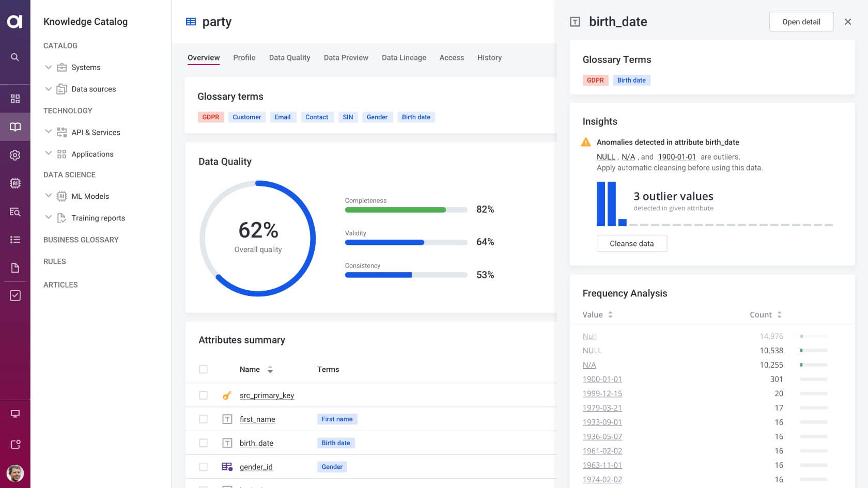
Task: Open the settings gear in the left sidebar
Action: 15,155
